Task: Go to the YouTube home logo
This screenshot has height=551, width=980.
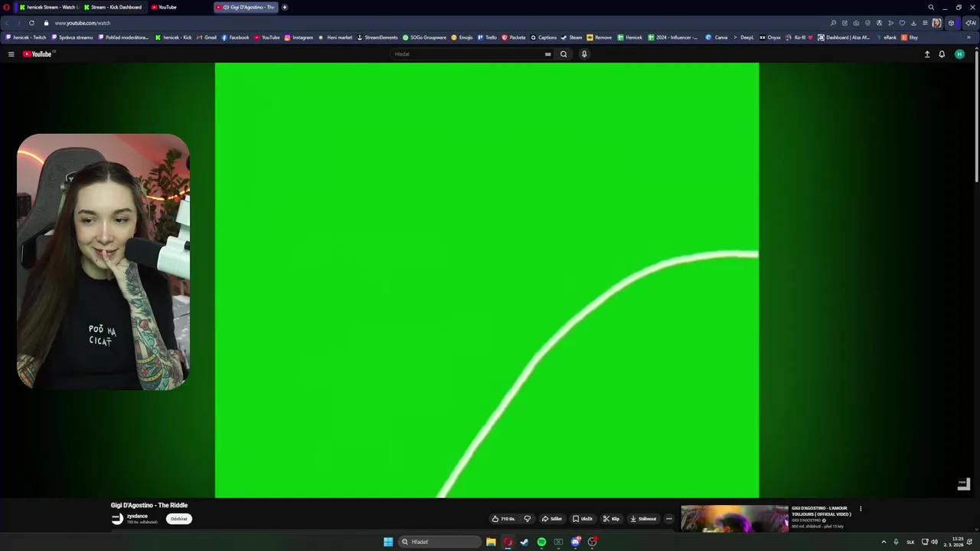Action: tap(37, 54)
